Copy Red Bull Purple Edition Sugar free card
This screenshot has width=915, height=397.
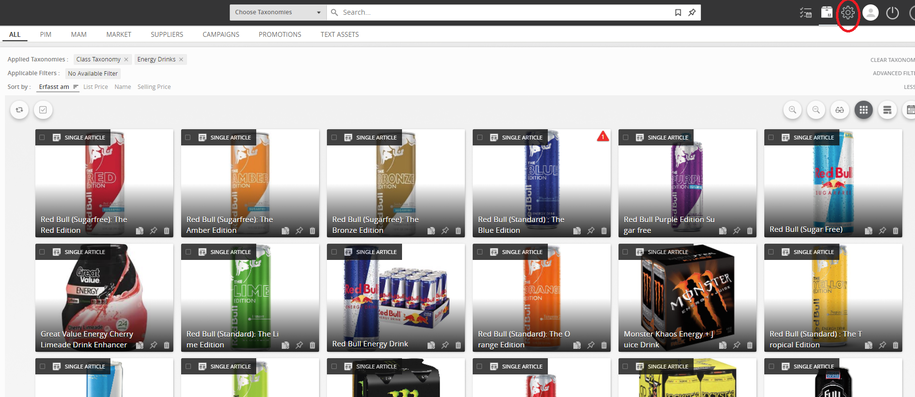click(x=723, y=231)
